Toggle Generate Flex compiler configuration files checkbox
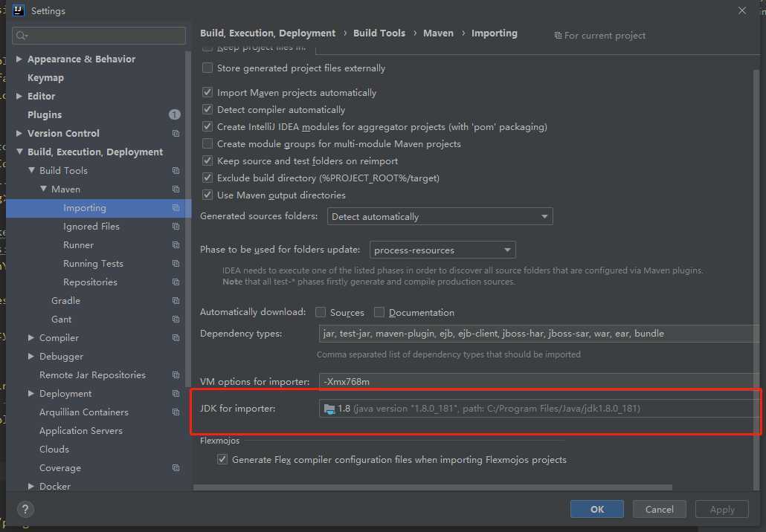Viewport: 766px width, 532px height. click(222, 459)
